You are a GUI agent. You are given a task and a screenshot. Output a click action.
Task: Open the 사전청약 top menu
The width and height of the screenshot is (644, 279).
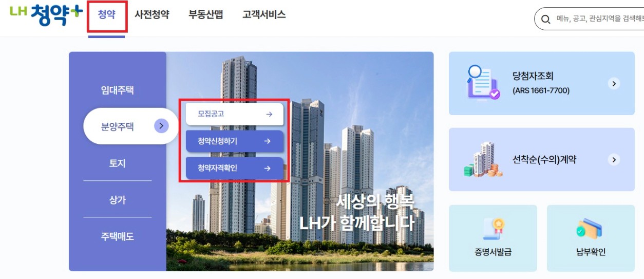coord(151,14)
